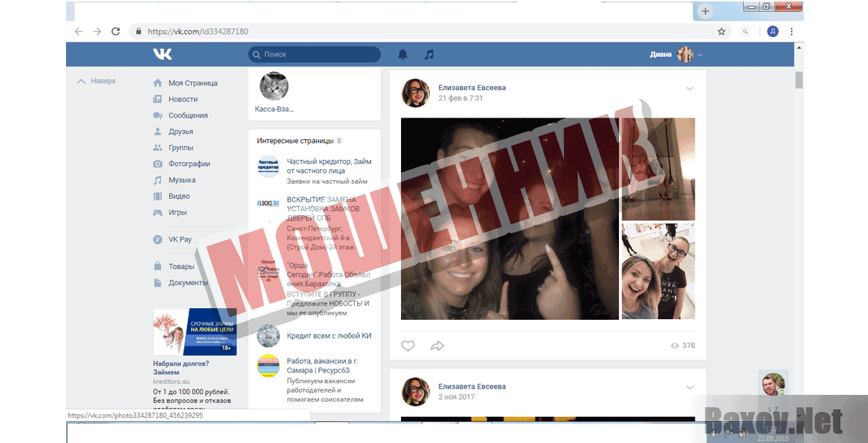Screen dimensions: 868x443
Task: Click the VK logo to go home
Action: coord(162,54)
